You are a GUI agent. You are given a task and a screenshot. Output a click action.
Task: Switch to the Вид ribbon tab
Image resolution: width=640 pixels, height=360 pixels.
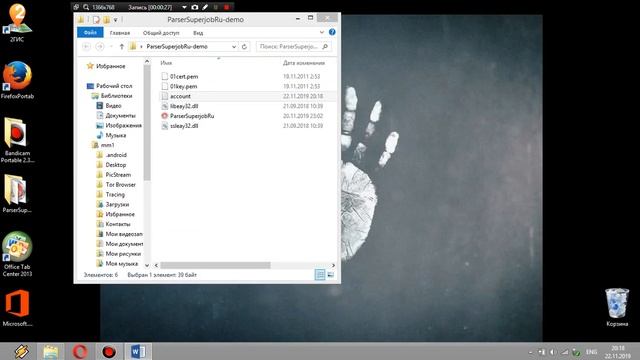coord(198,33)
